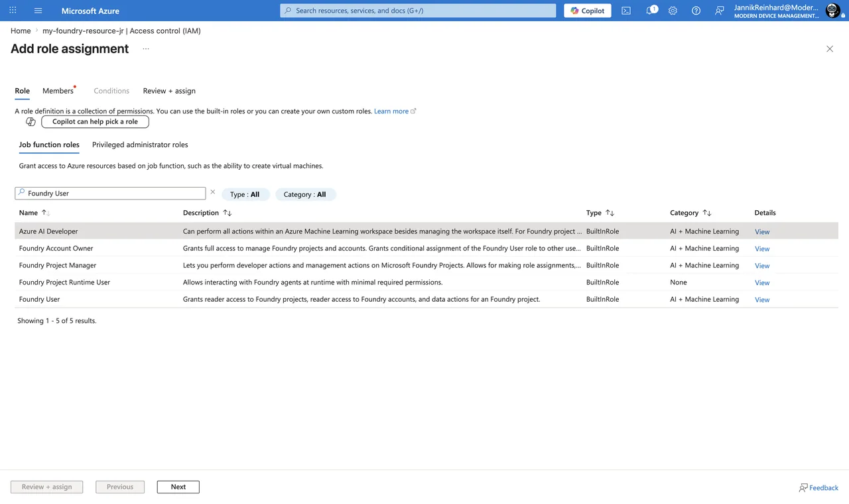This screenshot has width=849, height=504.
Task: Open the Learn more link
Action: click(x=395, y=111)
